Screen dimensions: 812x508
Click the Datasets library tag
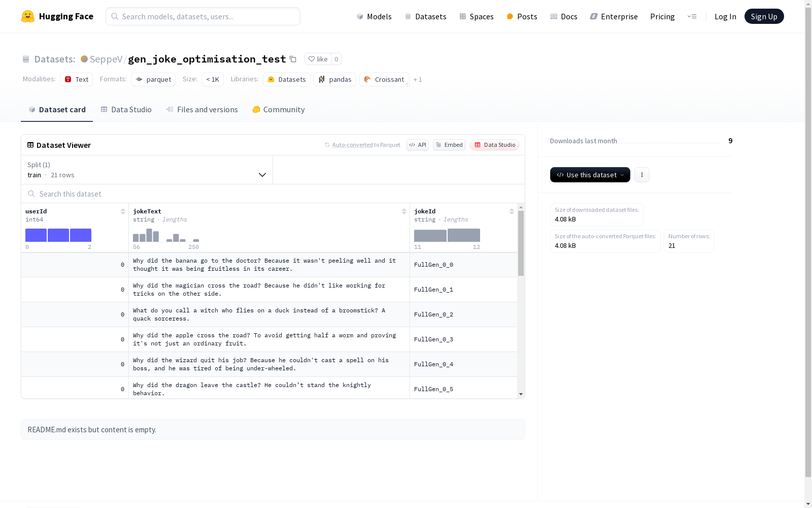tap(287, 79)
